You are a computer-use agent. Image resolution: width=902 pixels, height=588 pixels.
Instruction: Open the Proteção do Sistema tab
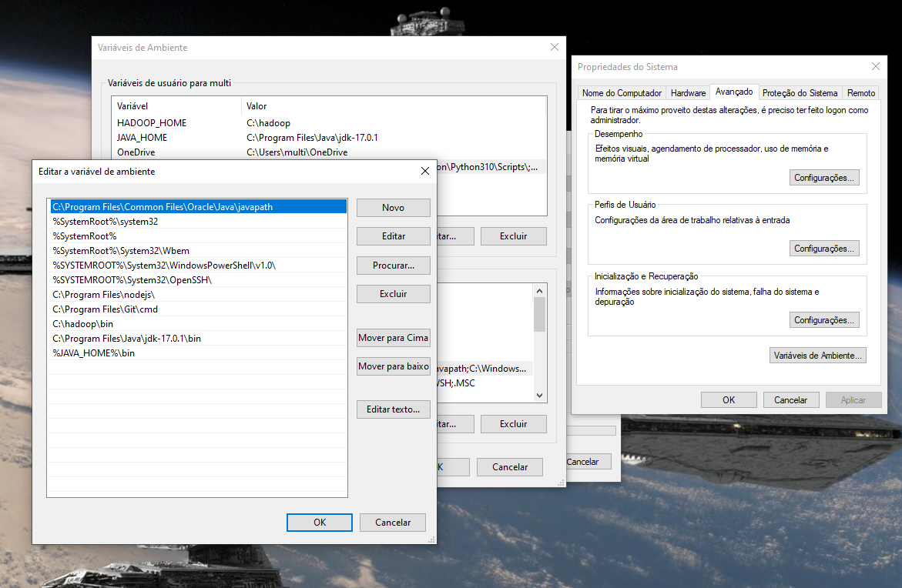[800, 92]
